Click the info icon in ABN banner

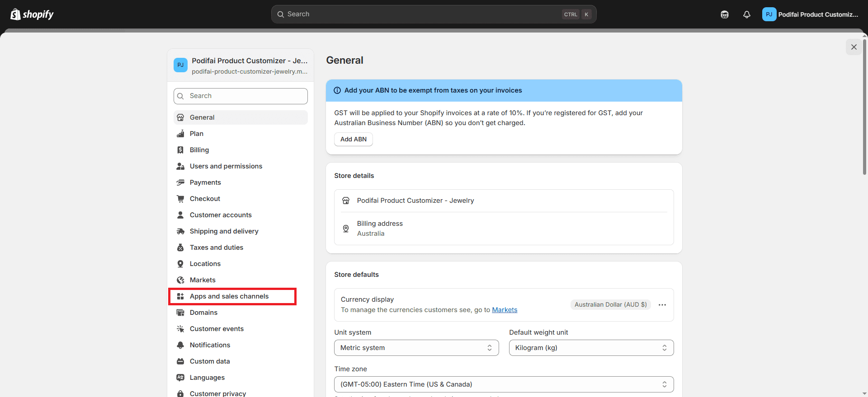(337, 90)
